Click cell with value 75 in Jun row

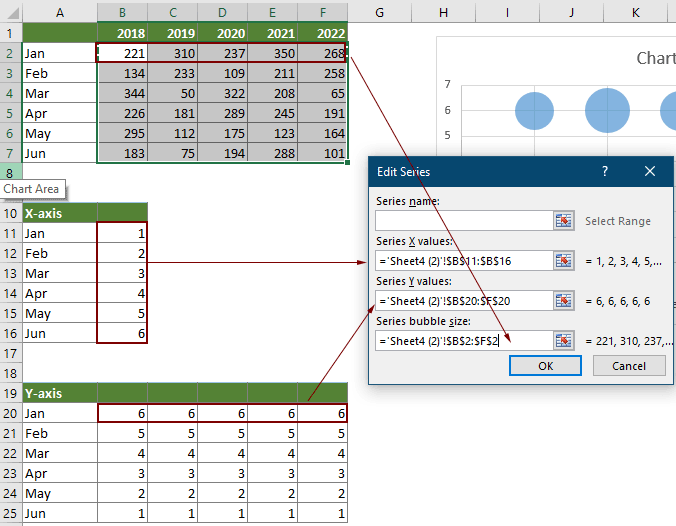coord(172,153)
